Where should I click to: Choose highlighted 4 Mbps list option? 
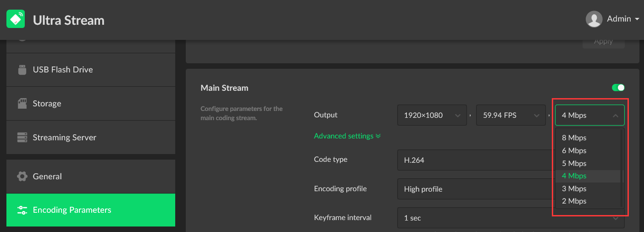(x=588, y=176)
